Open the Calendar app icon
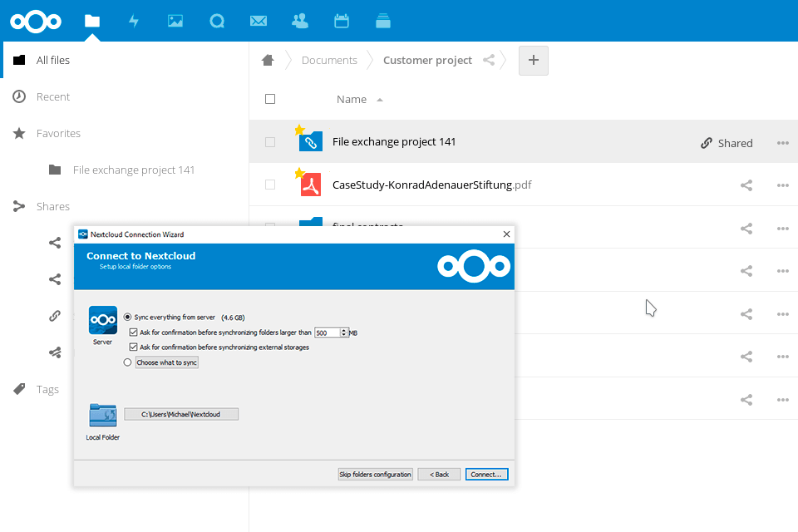This screenshot has width=798, height=532. [x=341, y=21]
